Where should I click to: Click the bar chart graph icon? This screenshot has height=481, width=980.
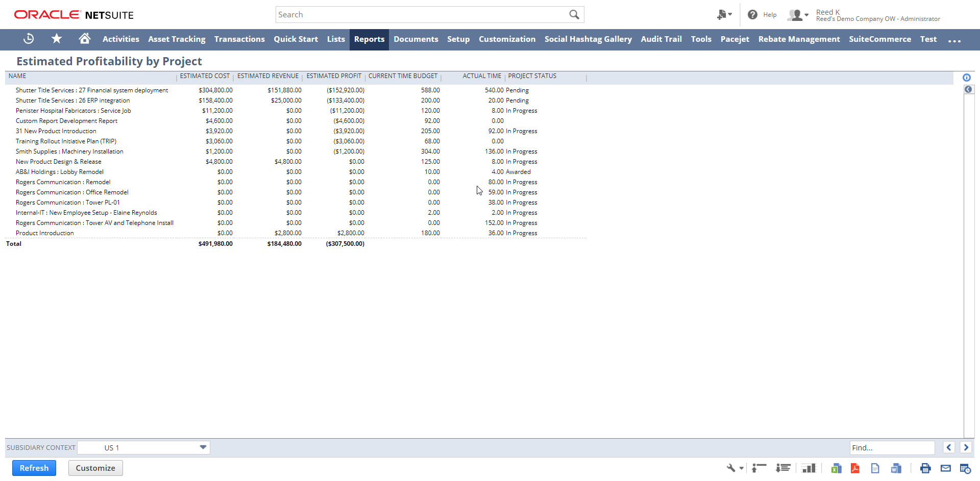808,468
